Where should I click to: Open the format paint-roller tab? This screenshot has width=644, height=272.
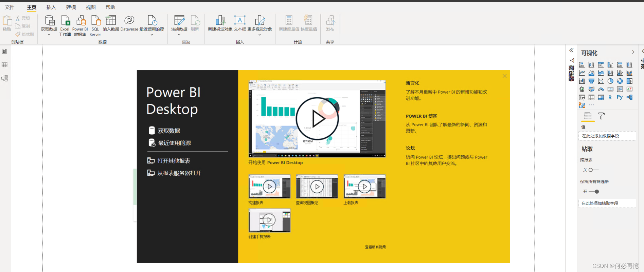pyautogui.click(x=602, y=116)
